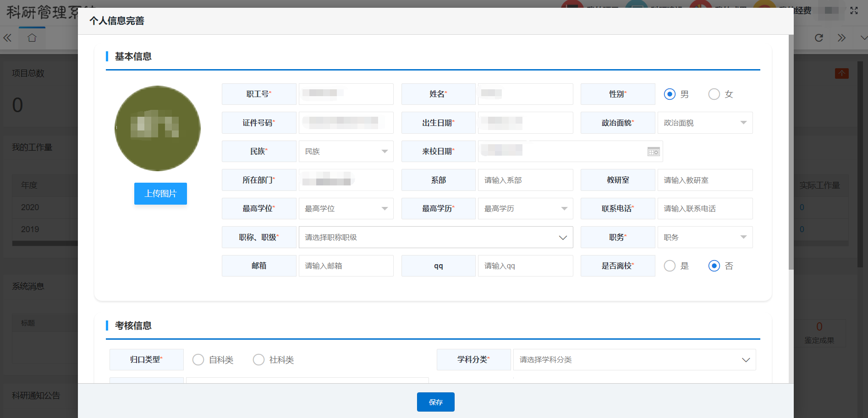Click the refresh icon in tab bar
This screenshot has height=418, width=868.
click(x=819, y=38)
